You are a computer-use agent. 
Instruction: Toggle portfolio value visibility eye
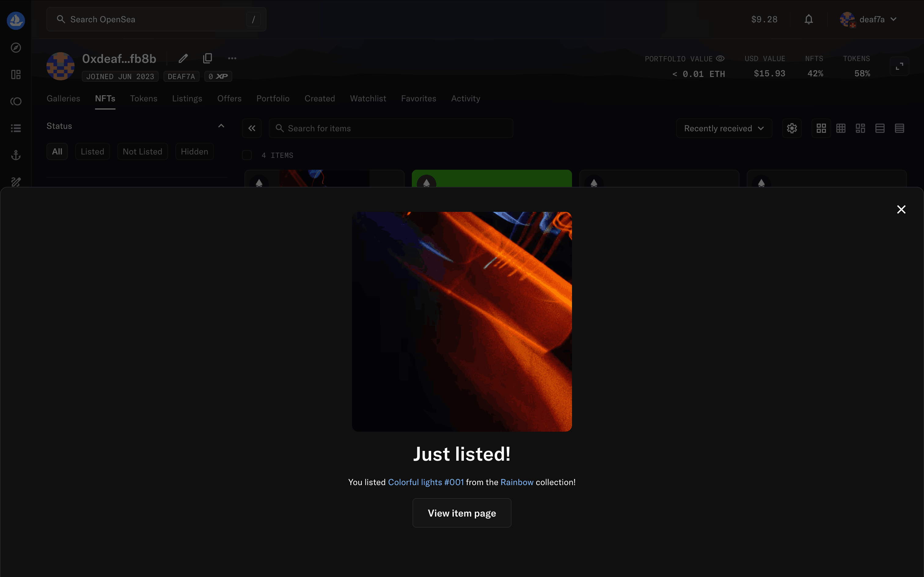coord(720,58)
